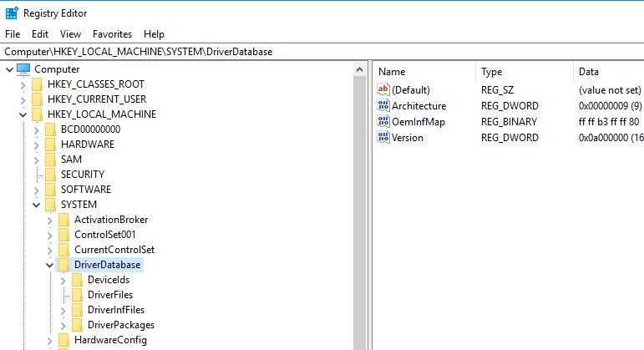Select the HardwareConfig key label
644x350 pixels.
click(110, 340)
